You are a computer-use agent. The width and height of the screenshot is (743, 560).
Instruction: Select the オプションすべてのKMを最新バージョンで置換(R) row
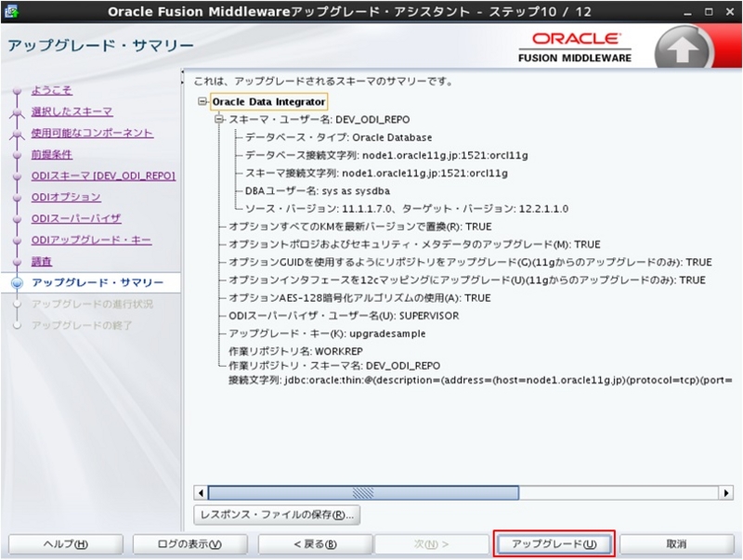[x=360, y=227]
